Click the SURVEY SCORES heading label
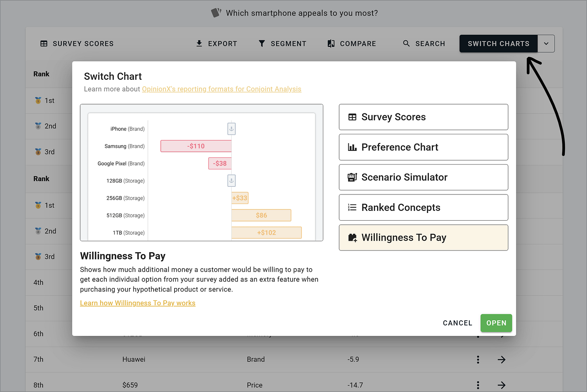 tap(83, 44)
